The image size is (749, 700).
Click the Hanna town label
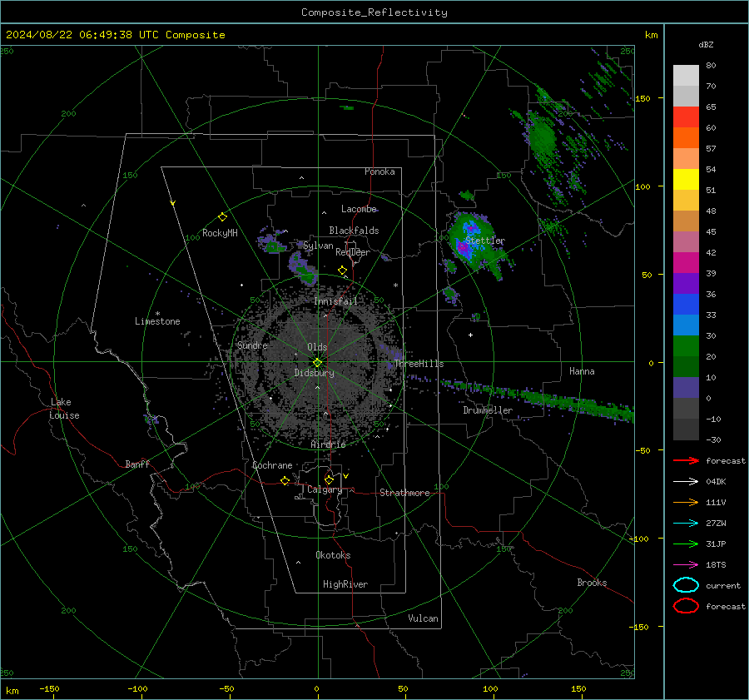coord(582,371)
